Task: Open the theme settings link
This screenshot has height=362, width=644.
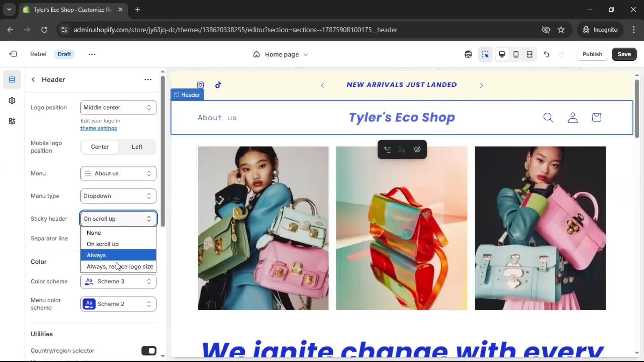Action: (99, 128)
